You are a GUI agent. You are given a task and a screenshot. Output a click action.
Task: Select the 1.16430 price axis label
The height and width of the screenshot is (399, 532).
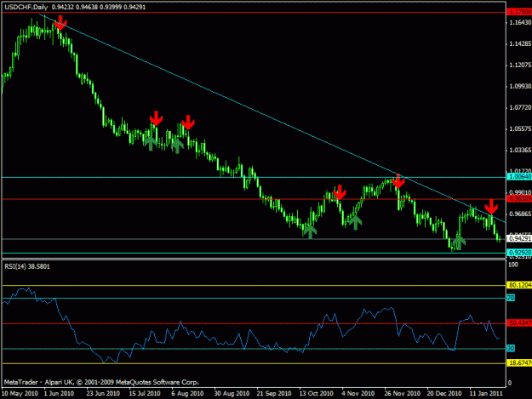pyautogui.click(x=520, y=22)
